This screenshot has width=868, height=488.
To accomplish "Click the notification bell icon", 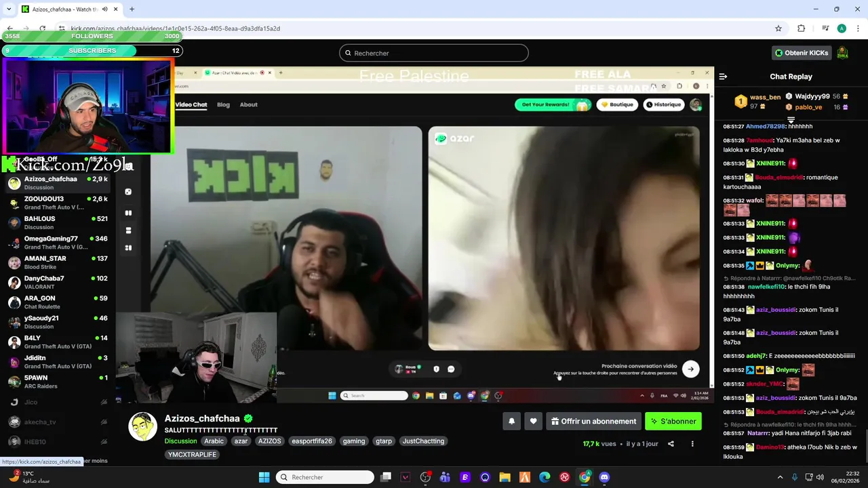I will [x=512, y=421].
